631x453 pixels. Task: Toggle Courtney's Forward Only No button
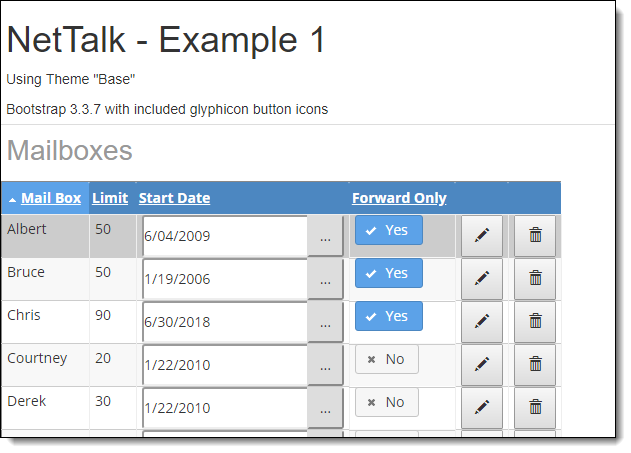(x=387, y=359)
